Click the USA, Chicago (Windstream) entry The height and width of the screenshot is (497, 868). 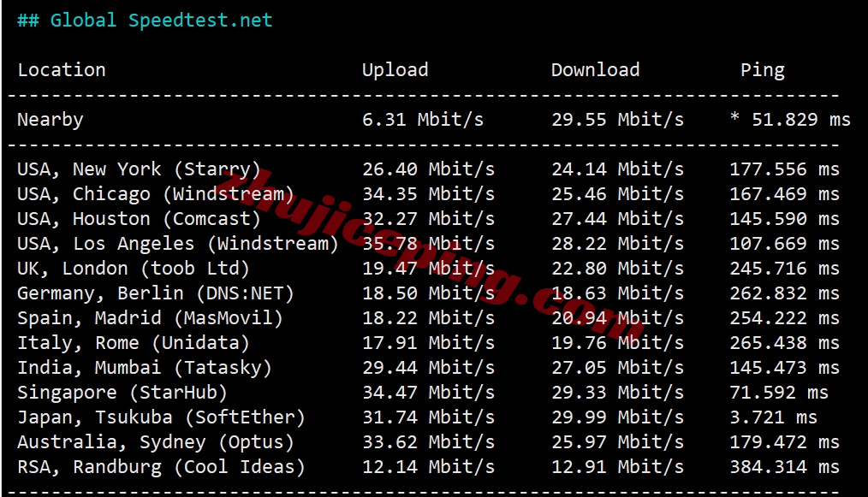click(155, 193)
